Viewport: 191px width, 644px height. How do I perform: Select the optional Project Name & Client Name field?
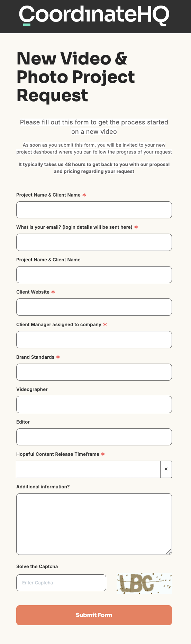94,275
